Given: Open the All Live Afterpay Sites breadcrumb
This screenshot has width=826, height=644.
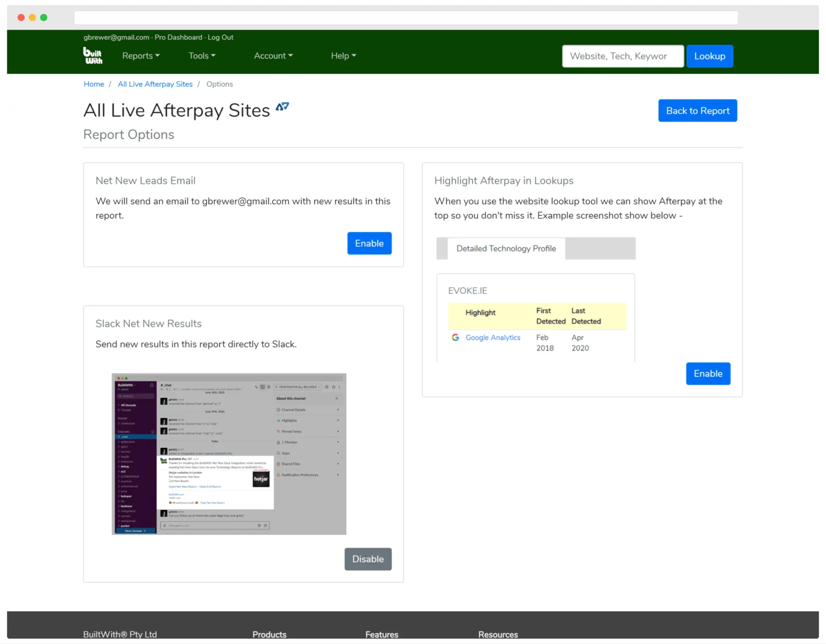Looking at the screenshot, I should click(x=155, y=84).
